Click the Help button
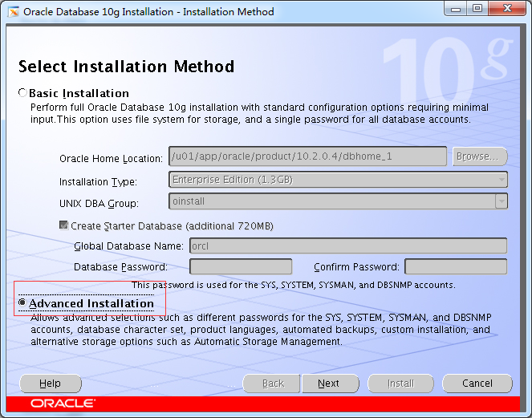The image size is (532, 418). [x=51, y=384]
